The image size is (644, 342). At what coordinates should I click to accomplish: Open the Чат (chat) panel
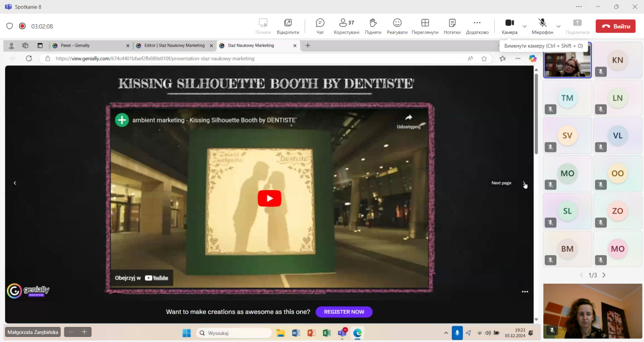pos(320,26)
